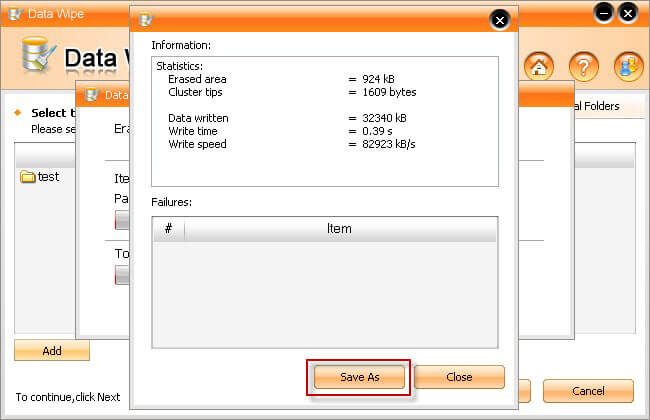Click the 'Write time' label
This screenshot has width=650, height=420.
193,131
